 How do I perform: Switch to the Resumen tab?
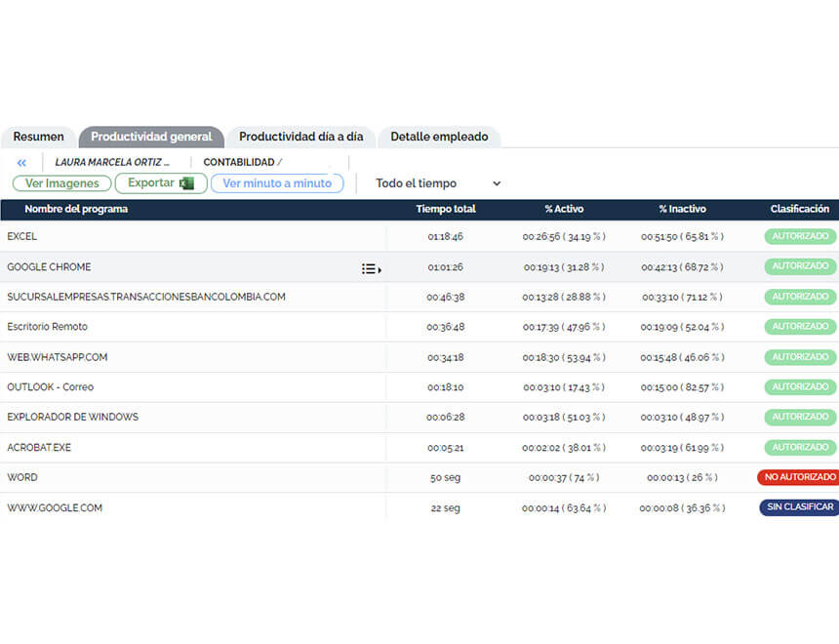pyautogui.click(x=39, y=137)
